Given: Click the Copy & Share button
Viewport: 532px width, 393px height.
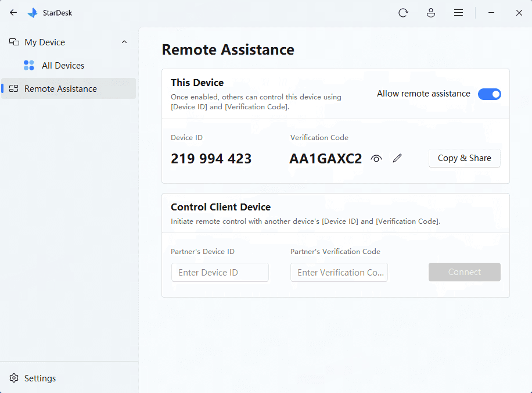Looking at the screenshot, I should point(464,158).
